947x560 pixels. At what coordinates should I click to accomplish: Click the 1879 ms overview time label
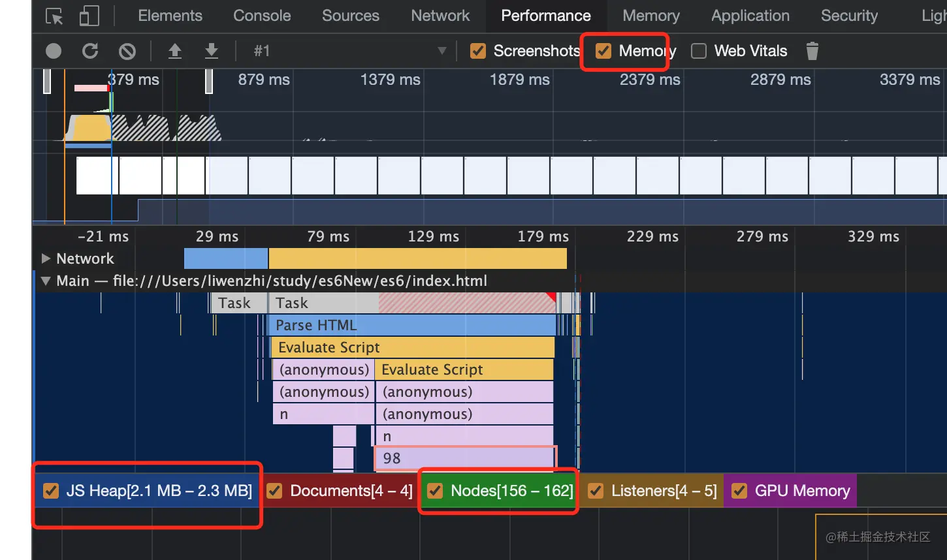click(520, 80)
